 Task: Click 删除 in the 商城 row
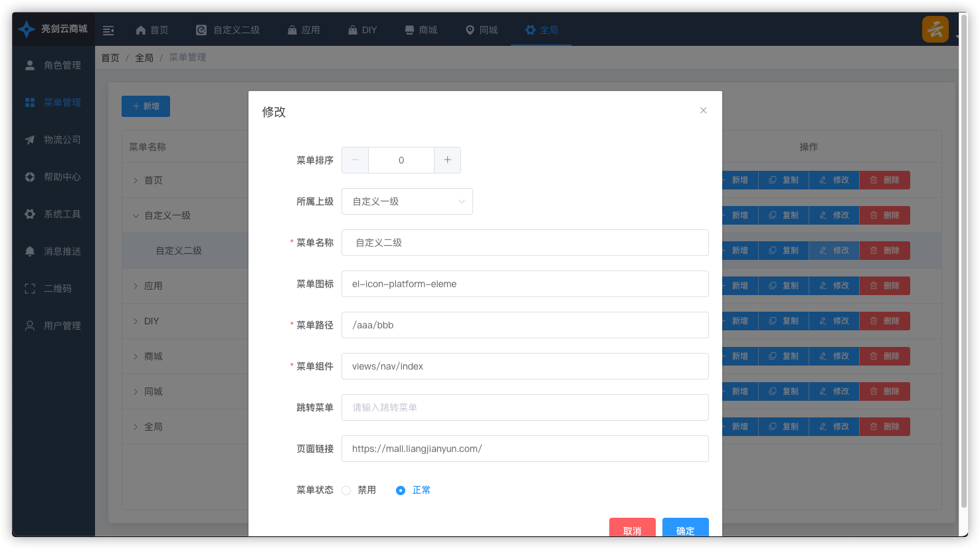point(885,356)
